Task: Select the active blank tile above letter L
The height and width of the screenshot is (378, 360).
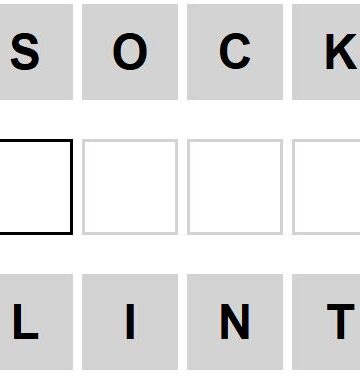Action: (36, 187)
